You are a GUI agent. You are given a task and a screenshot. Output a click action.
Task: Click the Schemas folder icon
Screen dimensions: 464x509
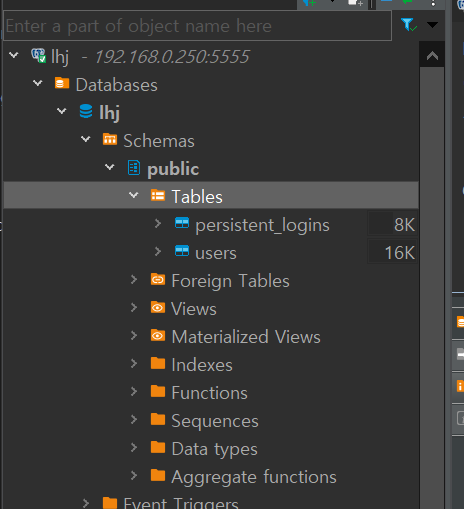(x=110, y=139)
